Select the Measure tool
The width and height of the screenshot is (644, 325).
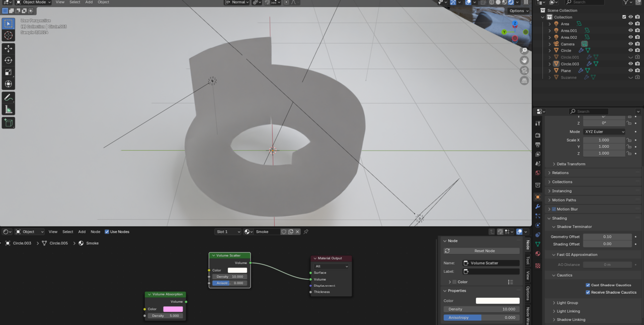[8, 109]
